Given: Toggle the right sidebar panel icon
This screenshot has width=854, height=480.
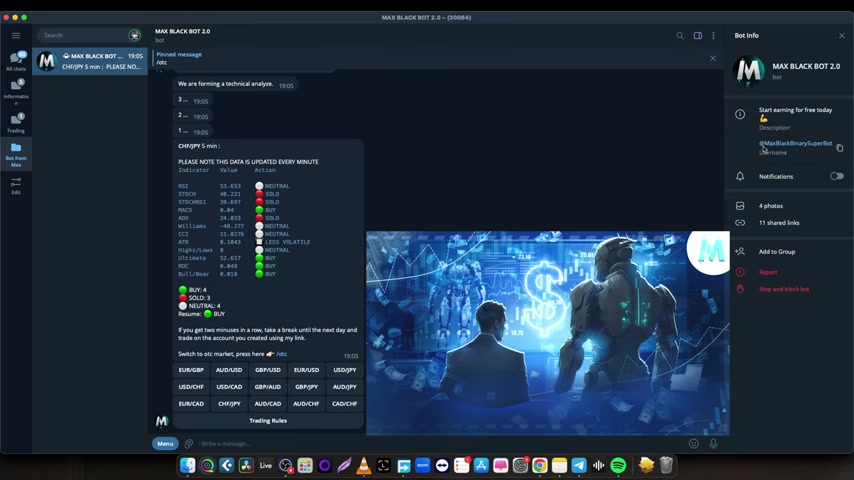Looking at the screenshot, I should pyautogui.click(x=698, y=36).
